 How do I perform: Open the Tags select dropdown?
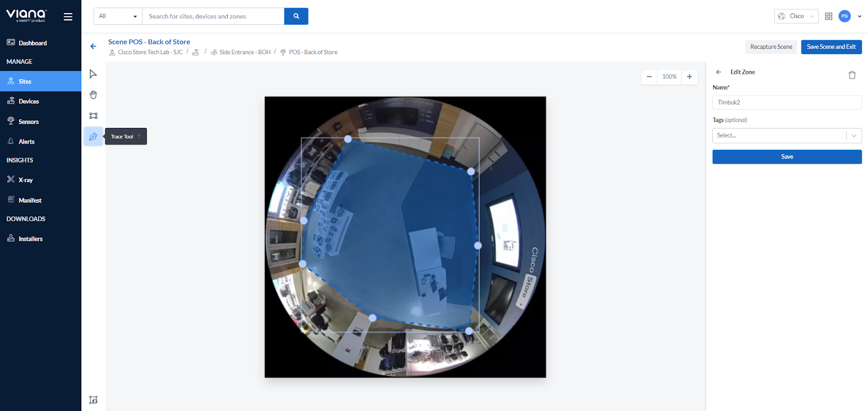tap(786, 136)
